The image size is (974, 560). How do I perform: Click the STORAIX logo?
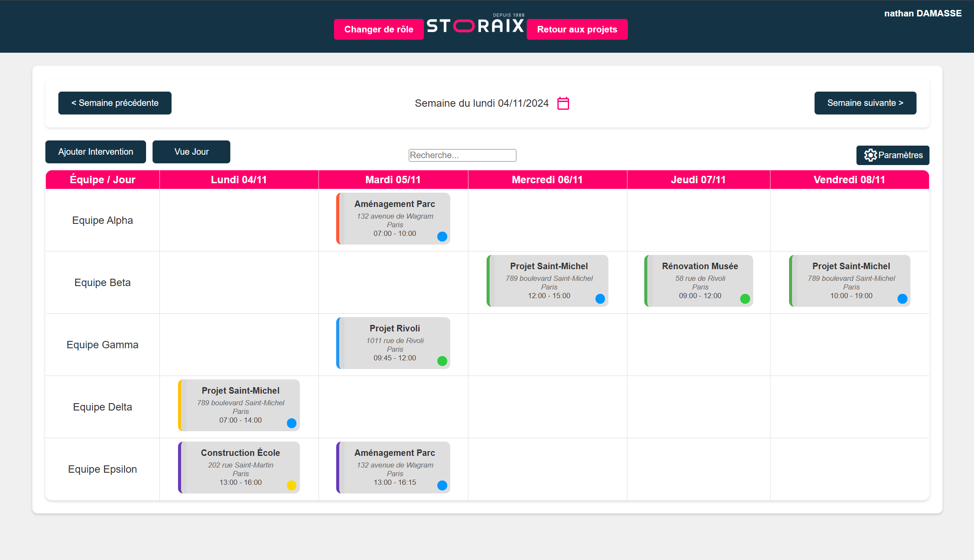coord(475,26)
